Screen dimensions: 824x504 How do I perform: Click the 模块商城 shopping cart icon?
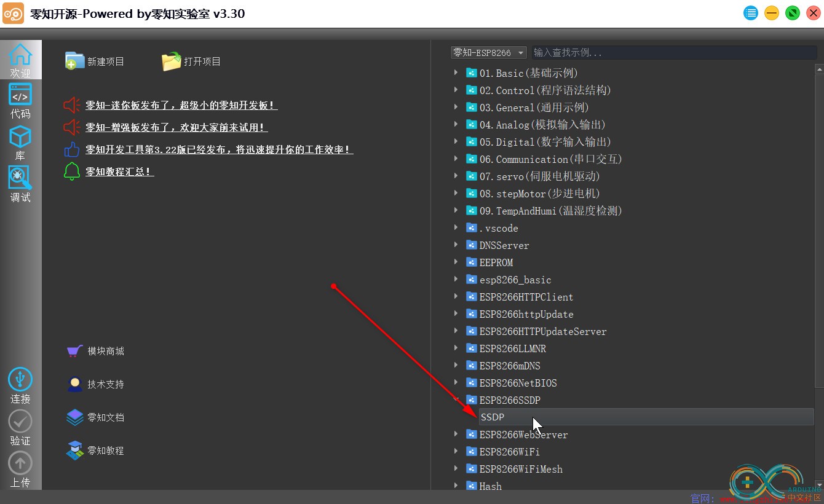74,351
